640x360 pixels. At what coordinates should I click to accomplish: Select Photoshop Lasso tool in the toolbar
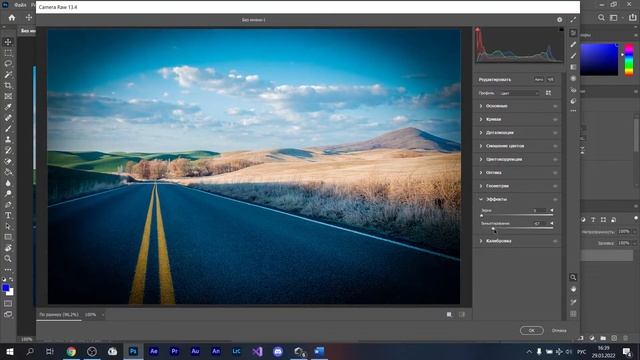(8, 64)
